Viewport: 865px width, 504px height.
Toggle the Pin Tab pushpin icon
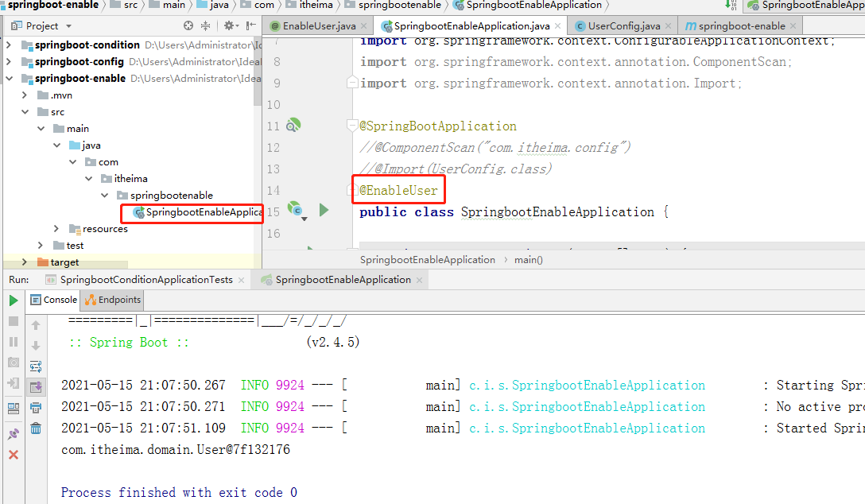tap(14, 433)
